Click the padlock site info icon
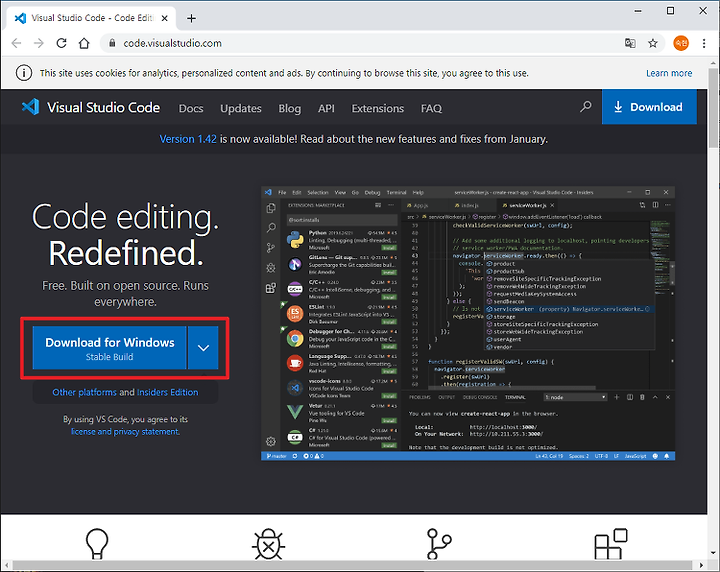The height and width of the screenshot is (572, 720). (x=112, y=43)
